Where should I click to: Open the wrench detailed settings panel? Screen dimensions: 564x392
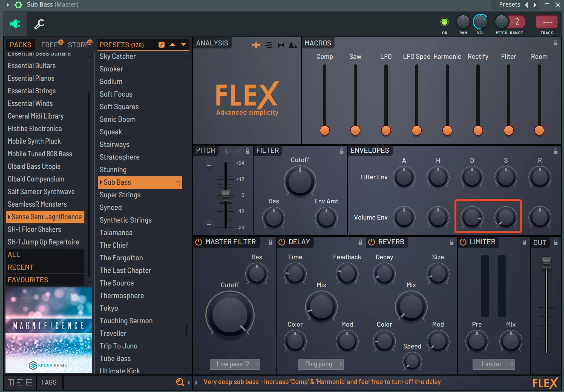point(39,24)
